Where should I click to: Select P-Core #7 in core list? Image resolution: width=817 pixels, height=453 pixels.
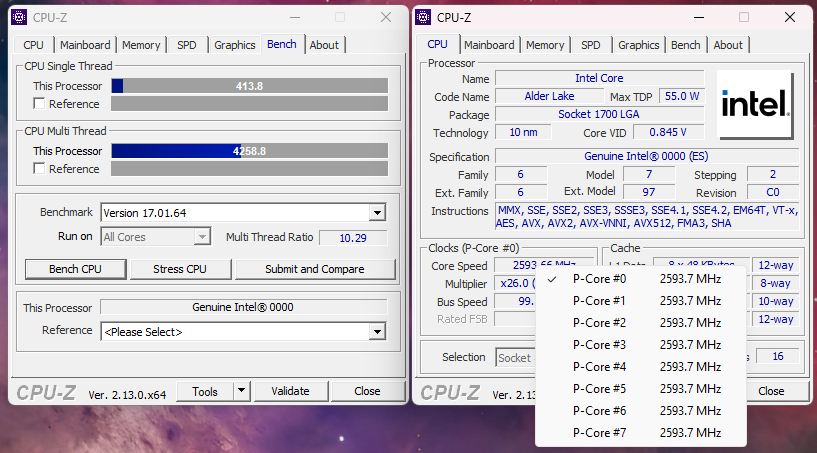coord(641,433)
